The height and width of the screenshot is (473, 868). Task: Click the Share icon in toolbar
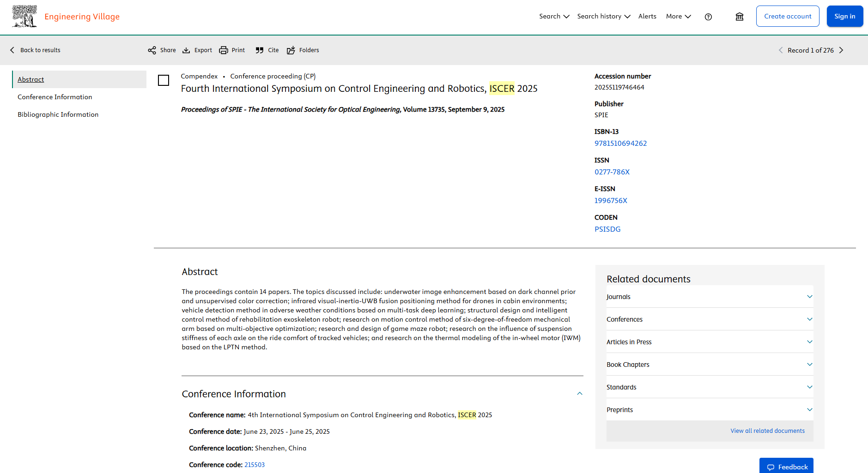(152, 50)
